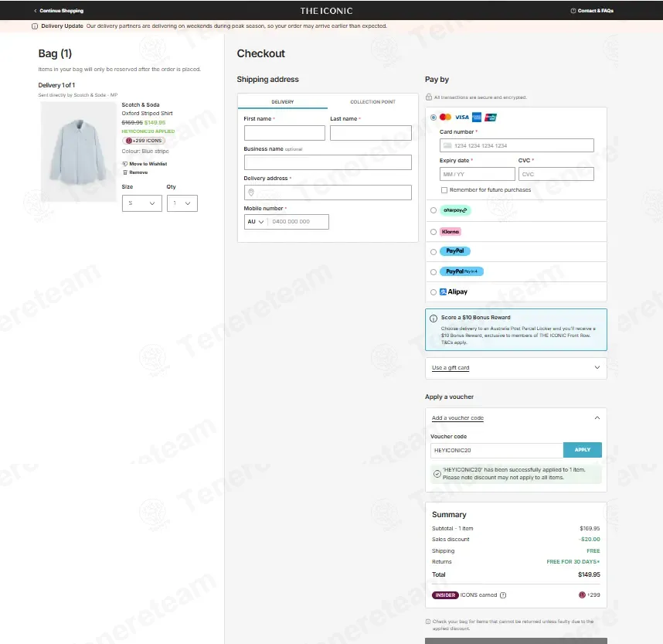Click the help icon next to ICONS earned

point(503,595)
